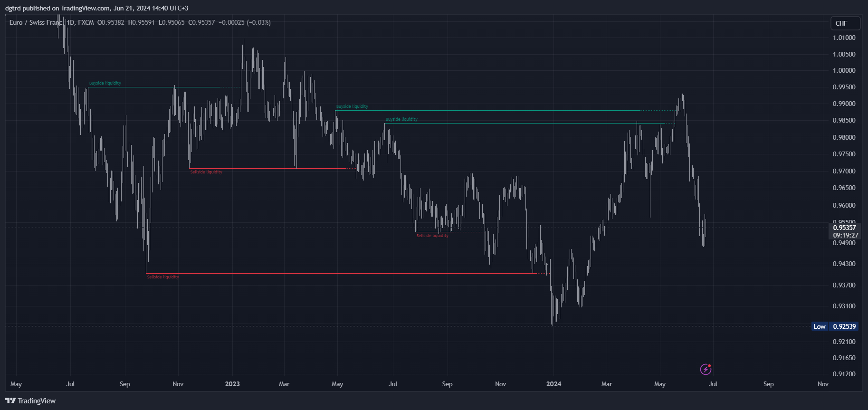
Task: Click 0.97500 on the price scale
Action: tap(844, 154)
